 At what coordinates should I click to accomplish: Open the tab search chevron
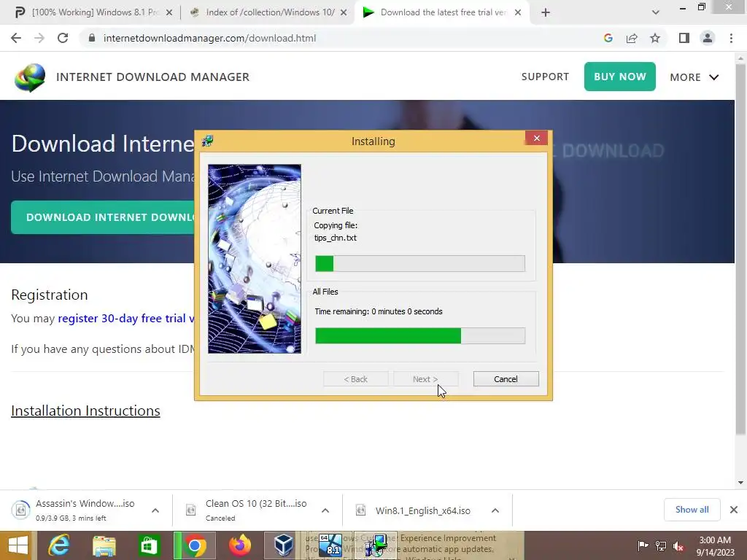pyautogui.click(x=656, y=12)
